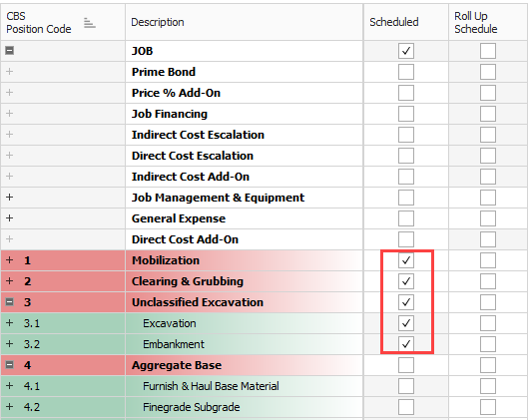528x420 pixels.
Task: Enable Roll Up Schedule for Unclassified Excavation
Action: click(x=488, y=302)
